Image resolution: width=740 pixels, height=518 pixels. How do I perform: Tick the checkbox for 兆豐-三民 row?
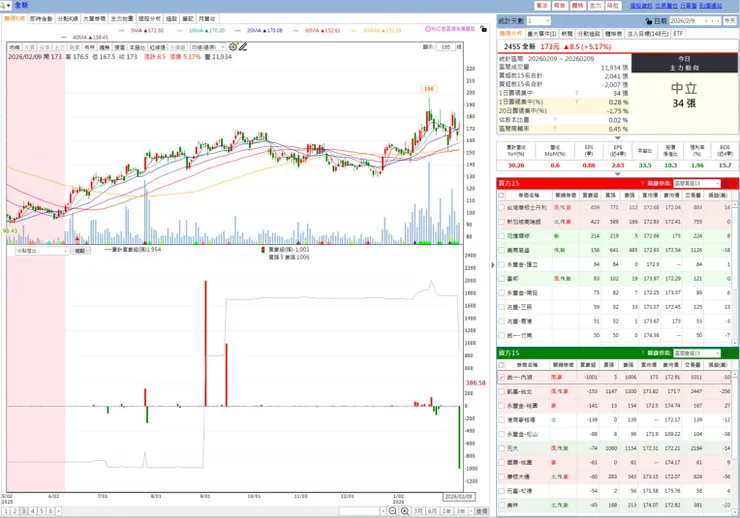coord(501,307)
